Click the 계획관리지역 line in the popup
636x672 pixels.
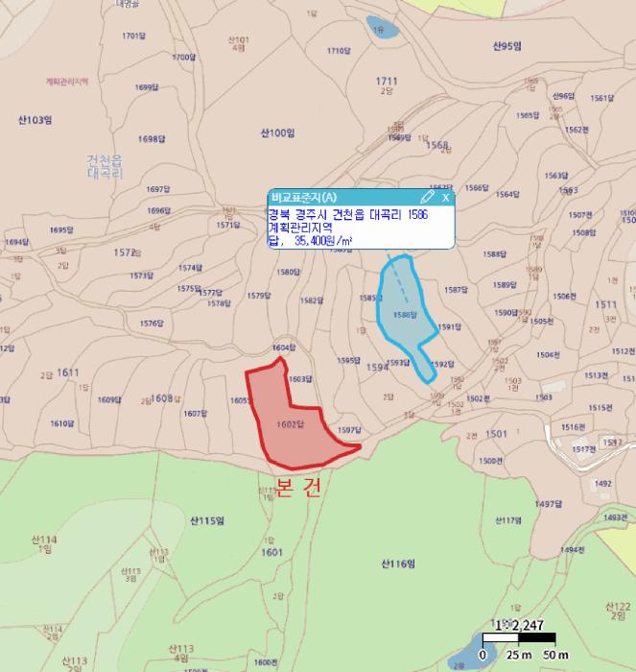[x=300, y=227]
